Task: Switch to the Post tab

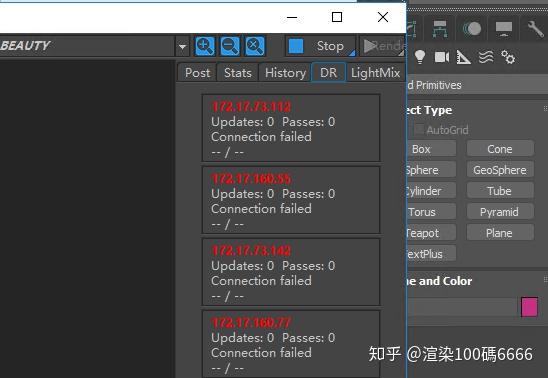Action: tap(197, 73)
